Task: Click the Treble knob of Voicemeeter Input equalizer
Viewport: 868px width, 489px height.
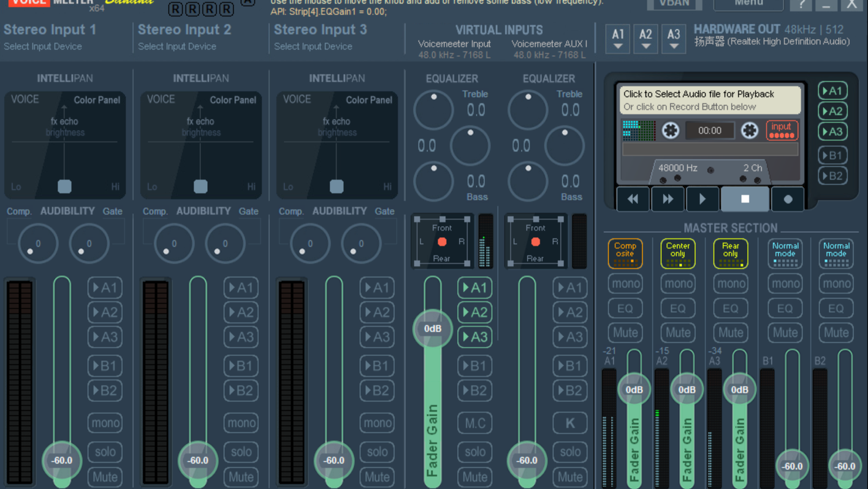Action: pyautogui.click(x=433, y=110)
